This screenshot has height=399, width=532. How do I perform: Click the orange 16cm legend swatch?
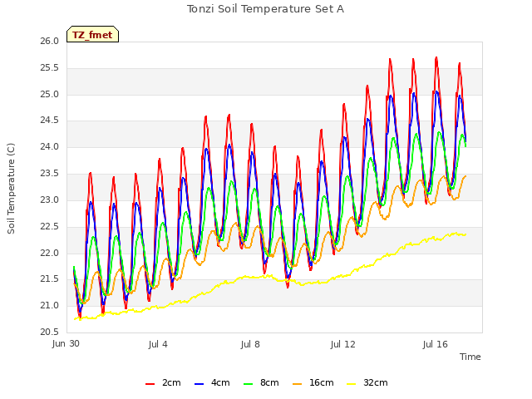click(298, 384)
